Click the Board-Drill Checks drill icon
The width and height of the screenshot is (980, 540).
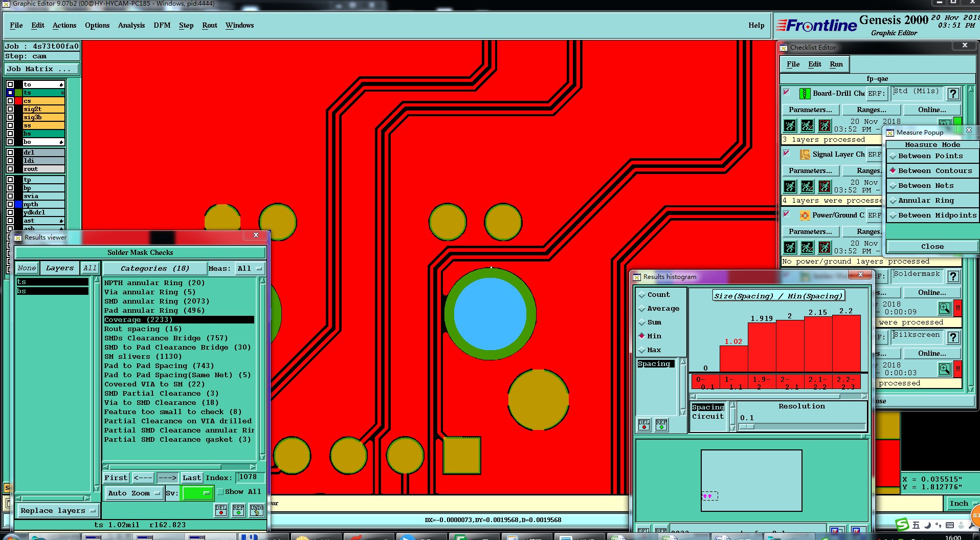(x=805, y=94)
